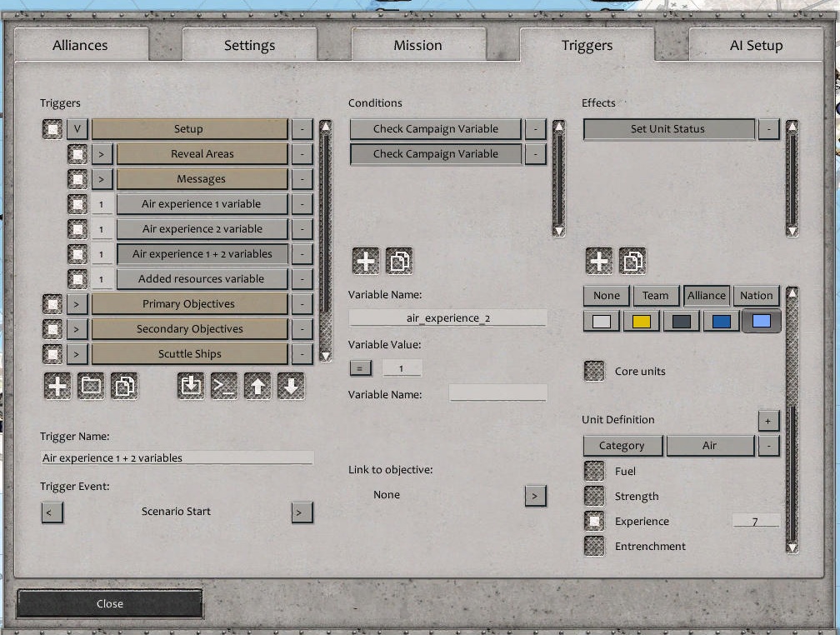Click the air_experience_2 Variable Name field
Image resolution: width=840 pixels, height=635 pixels.
[x=447, y=316]
